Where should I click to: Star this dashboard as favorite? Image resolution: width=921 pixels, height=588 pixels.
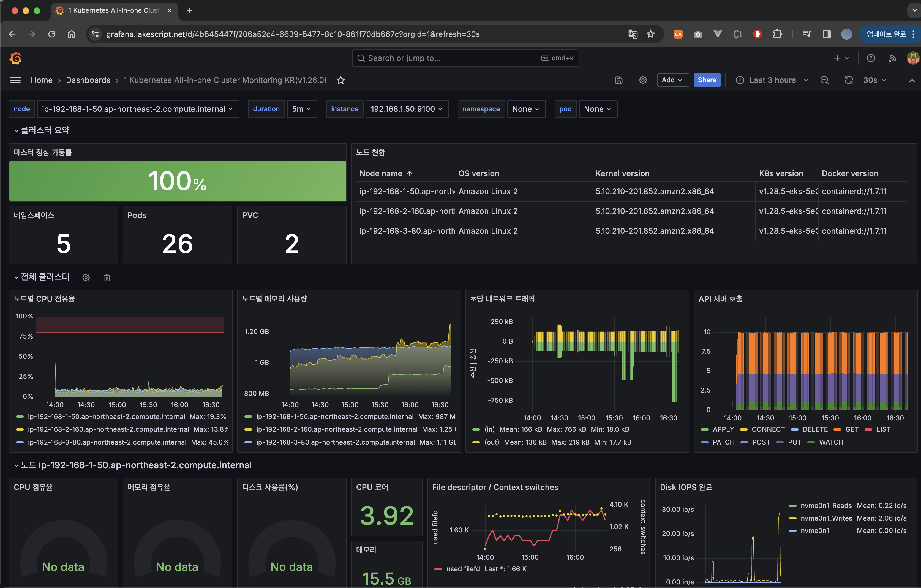pos(340,80)
